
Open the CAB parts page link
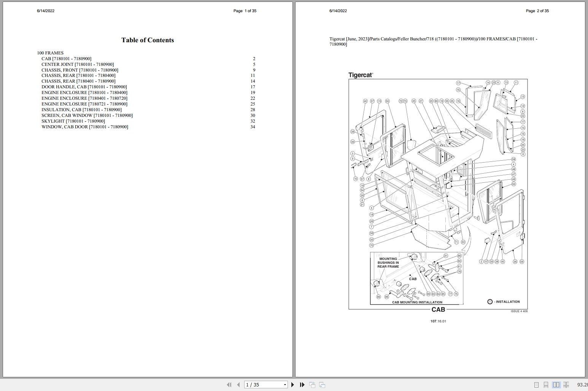click(66, 59)
